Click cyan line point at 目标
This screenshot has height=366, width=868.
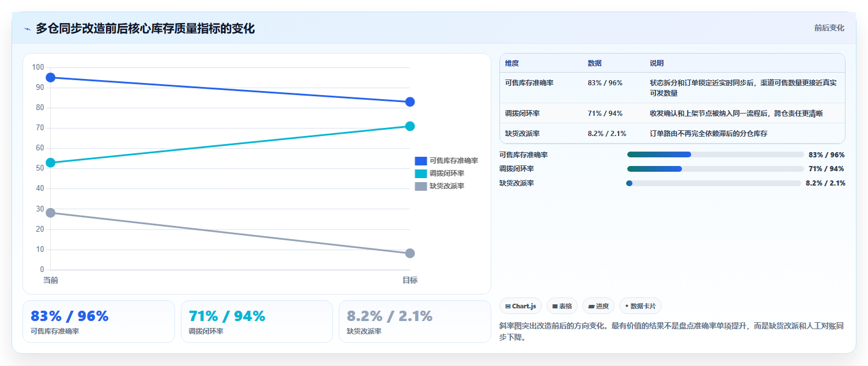[410, 126]
